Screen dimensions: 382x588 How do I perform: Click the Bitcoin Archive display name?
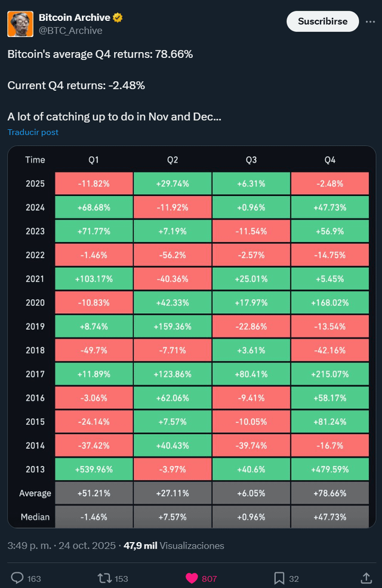tap(74, 18)
